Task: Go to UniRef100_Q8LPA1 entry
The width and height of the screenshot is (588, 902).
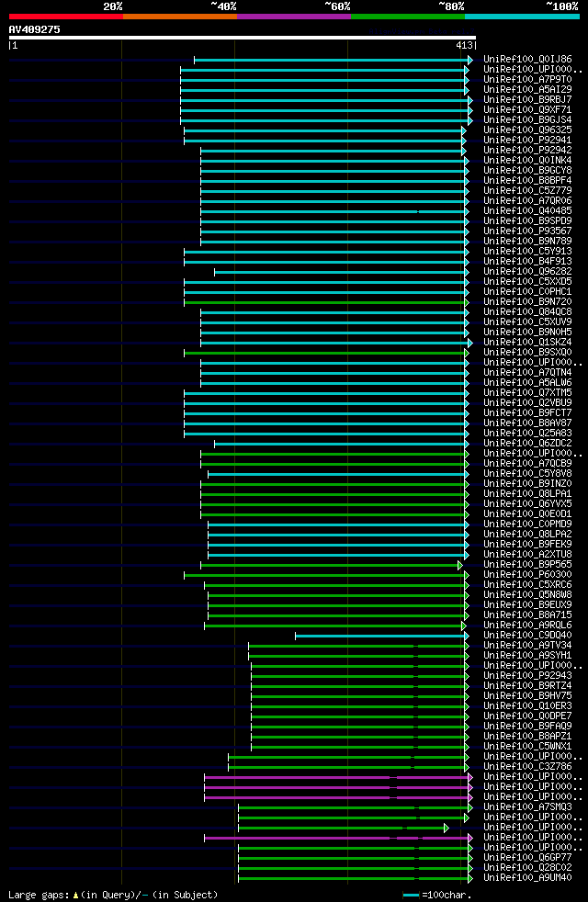Action: [x=527, y=493]
